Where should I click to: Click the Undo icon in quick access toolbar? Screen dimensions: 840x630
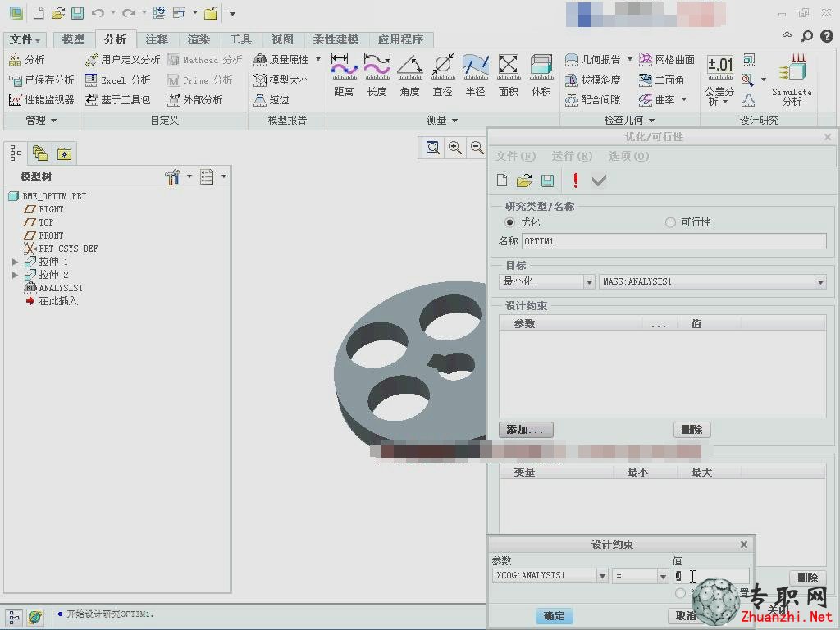pyautogui.click(x=97, y=13)
